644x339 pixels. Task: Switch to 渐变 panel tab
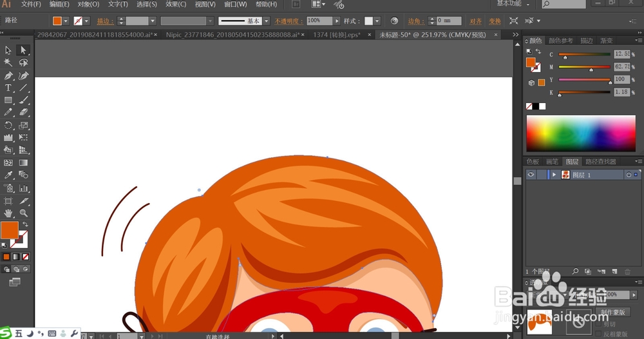[606, 40]
